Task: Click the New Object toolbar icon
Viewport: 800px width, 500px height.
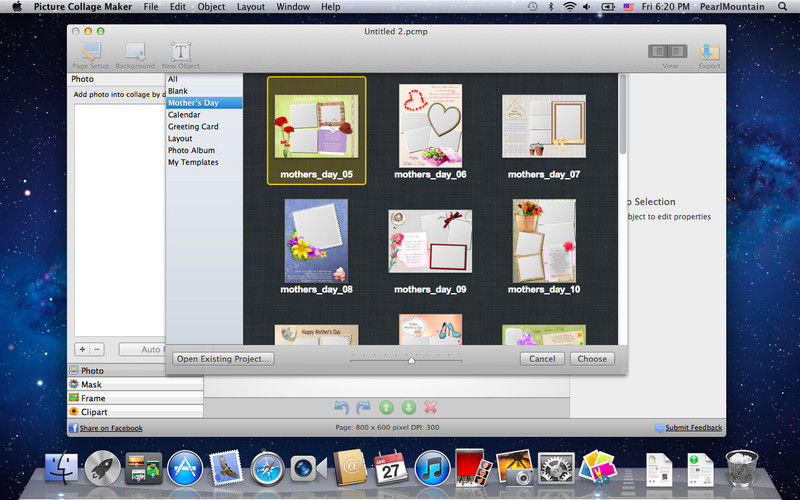Action: [181, 51]
